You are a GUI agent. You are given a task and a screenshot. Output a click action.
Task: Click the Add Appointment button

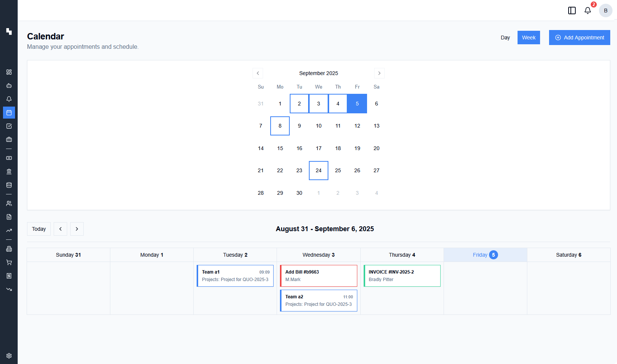579,38
